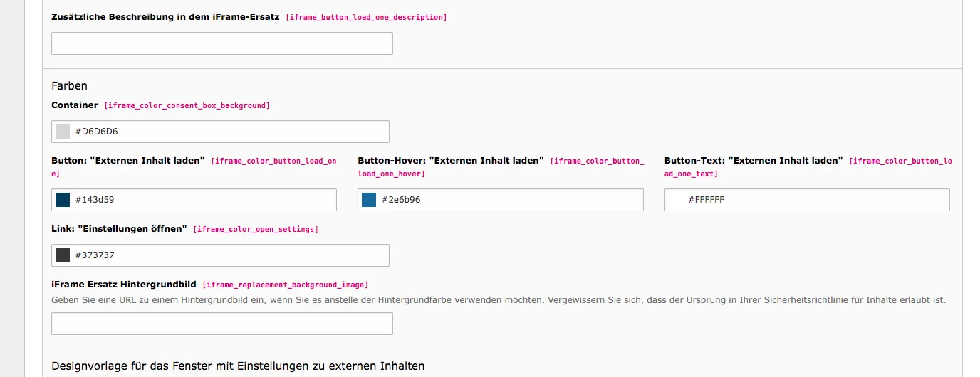Click the additional iFrame description input field

[x=222, y=43]
